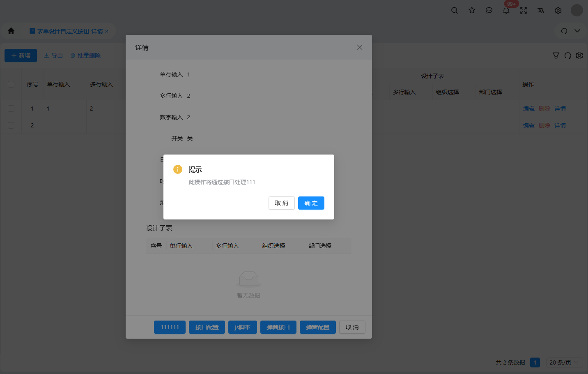588x374 pixels.
Task: Open the messages chat bubble icon
Action: tap(489, 10)
